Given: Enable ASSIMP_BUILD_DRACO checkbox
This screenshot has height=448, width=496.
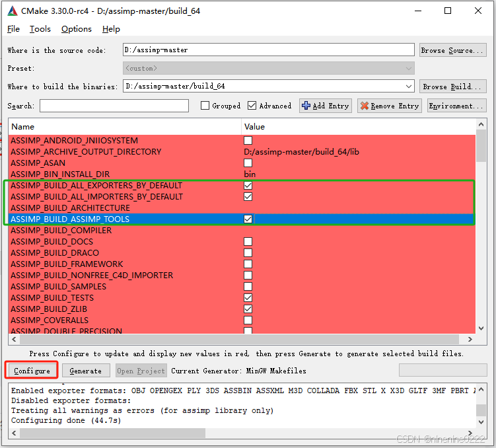Looking at the screenshot, I should [x=248, y=253].
